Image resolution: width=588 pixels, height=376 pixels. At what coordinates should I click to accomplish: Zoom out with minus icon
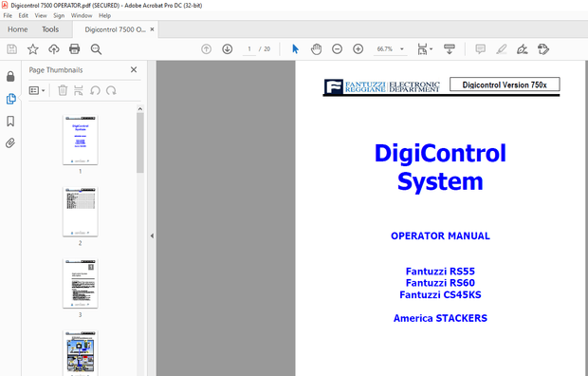pos(337,48)
